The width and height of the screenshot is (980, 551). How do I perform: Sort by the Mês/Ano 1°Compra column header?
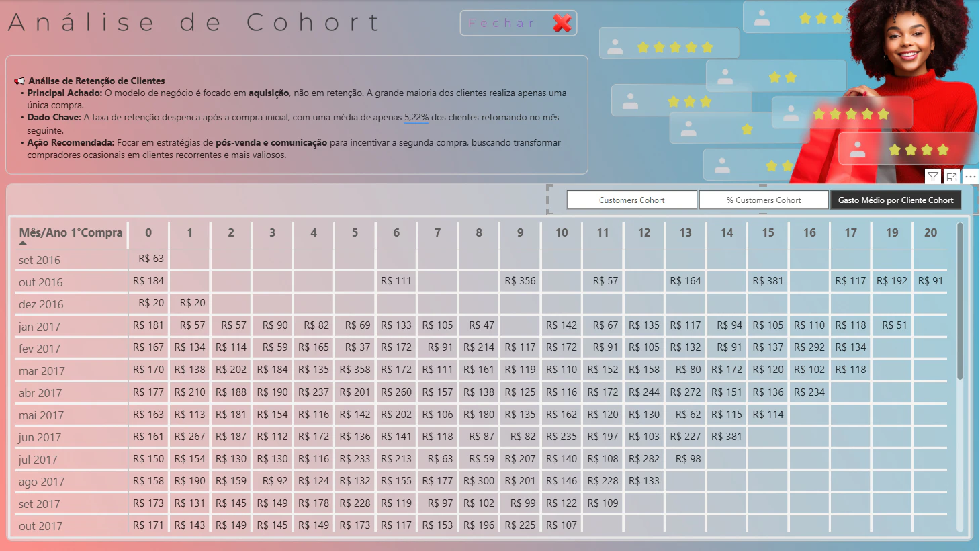pos(71,233)
